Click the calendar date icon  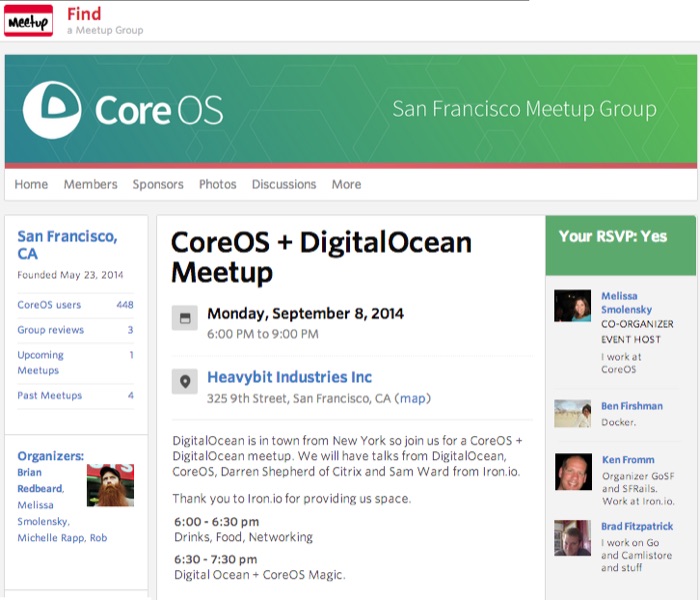coord(184,318)
